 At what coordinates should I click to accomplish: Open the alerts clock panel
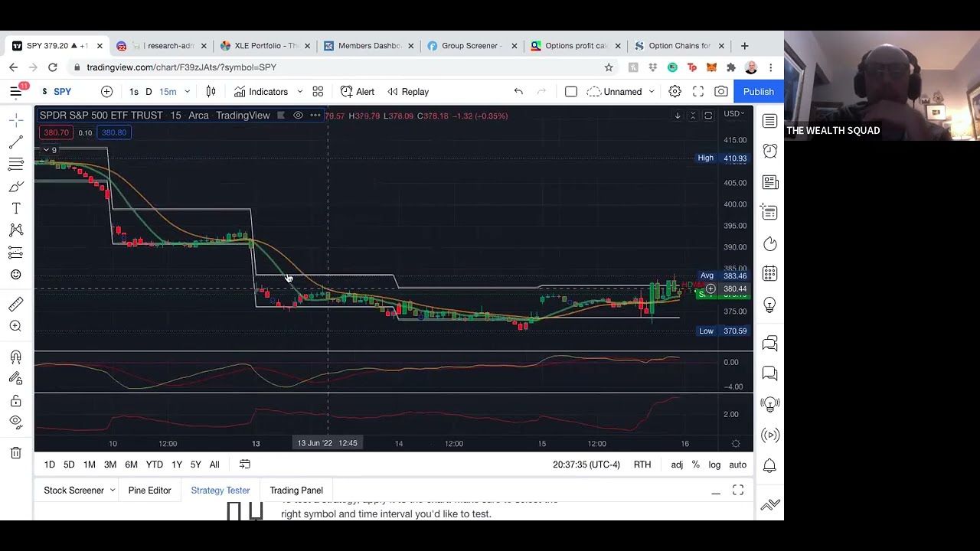[x=770, y=152]
